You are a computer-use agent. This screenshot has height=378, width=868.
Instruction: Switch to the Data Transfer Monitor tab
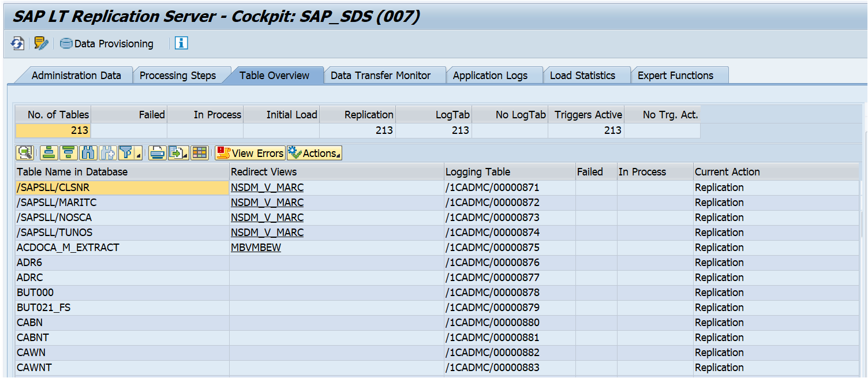384,74
